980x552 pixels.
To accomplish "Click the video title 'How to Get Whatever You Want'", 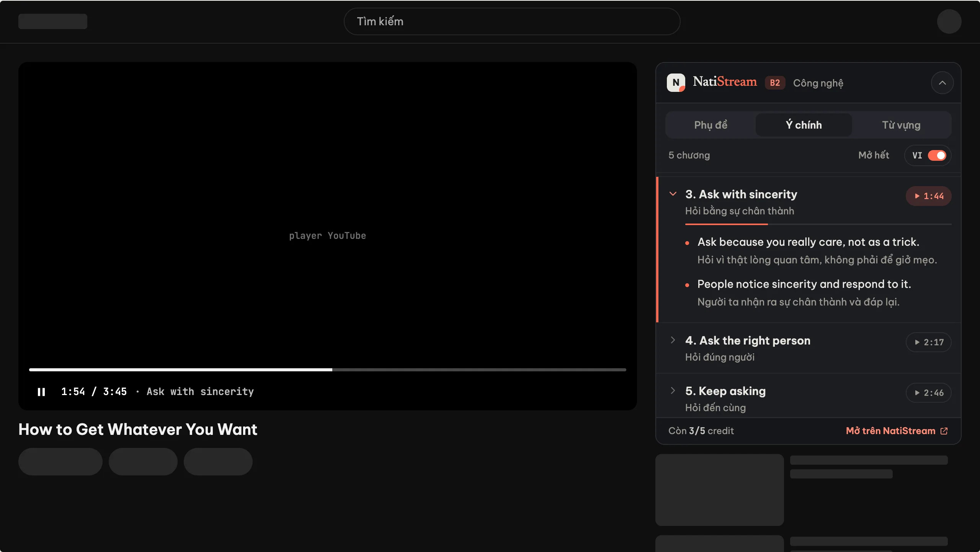I will [138, 430].
